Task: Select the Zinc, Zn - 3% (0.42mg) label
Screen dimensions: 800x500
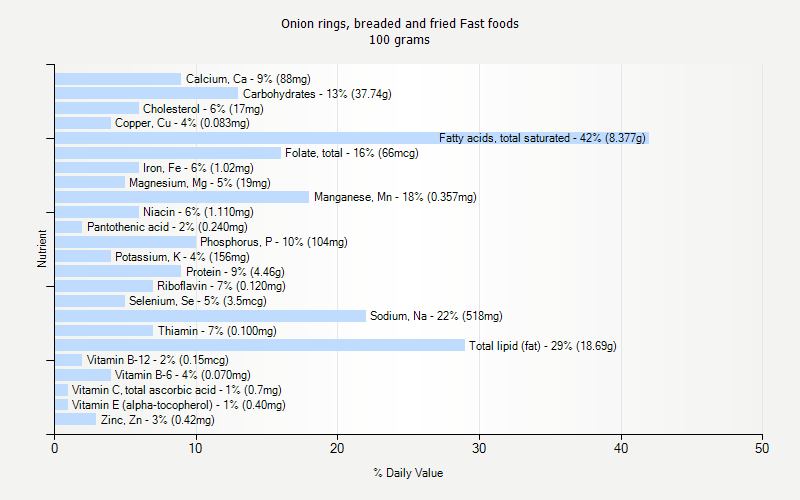Action: 158,420
